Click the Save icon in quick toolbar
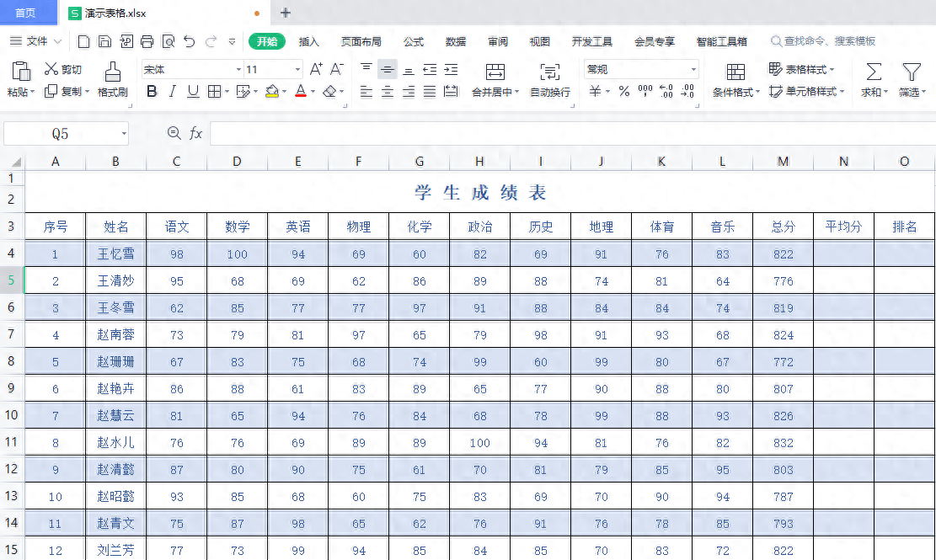936x560 pixels. tap(105, 41)
